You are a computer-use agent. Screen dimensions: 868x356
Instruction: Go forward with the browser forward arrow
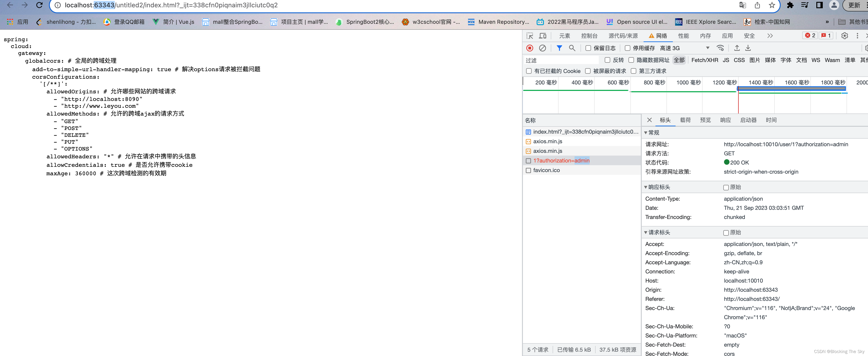[x=25, y=5]
